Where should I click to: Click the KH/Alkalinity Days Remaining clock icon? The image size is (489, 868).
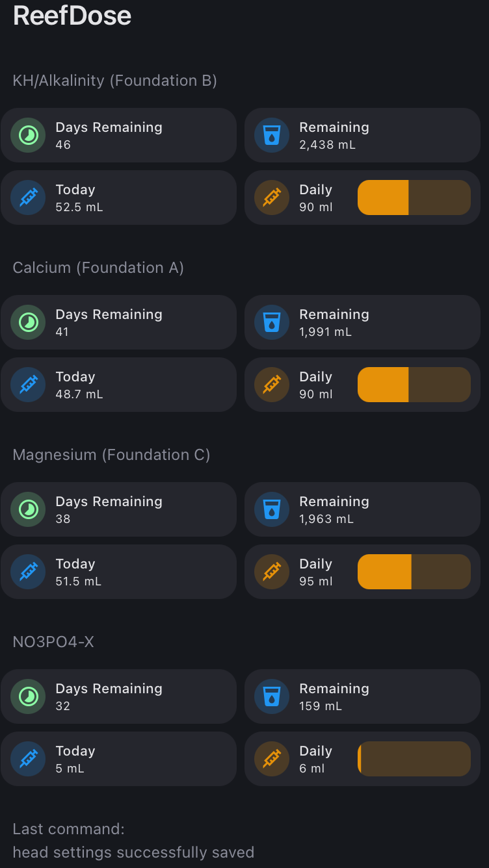click(x=28, y=135)
